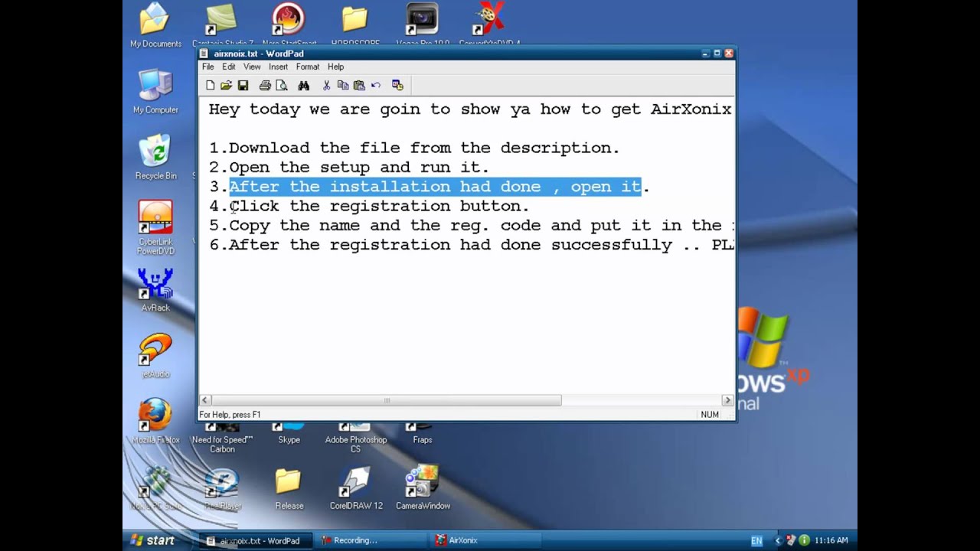Click the line starting '6.After the registration'

tap(471, 246)
